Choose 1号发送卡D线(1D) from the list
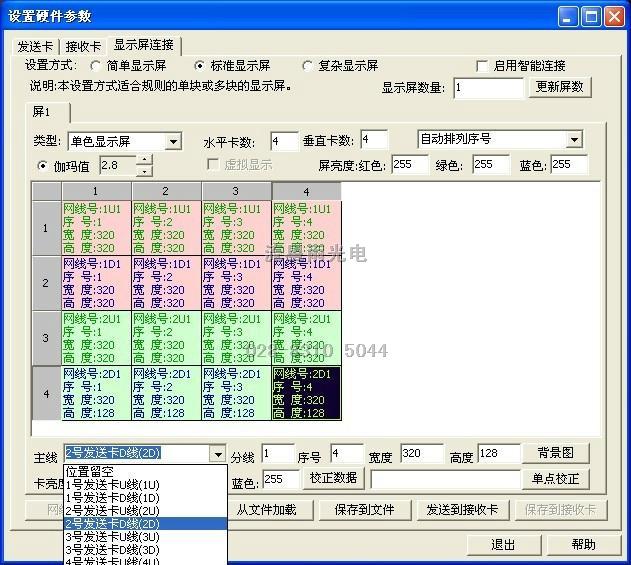This screenshot has width=631, height=565. tap(112, 497)
